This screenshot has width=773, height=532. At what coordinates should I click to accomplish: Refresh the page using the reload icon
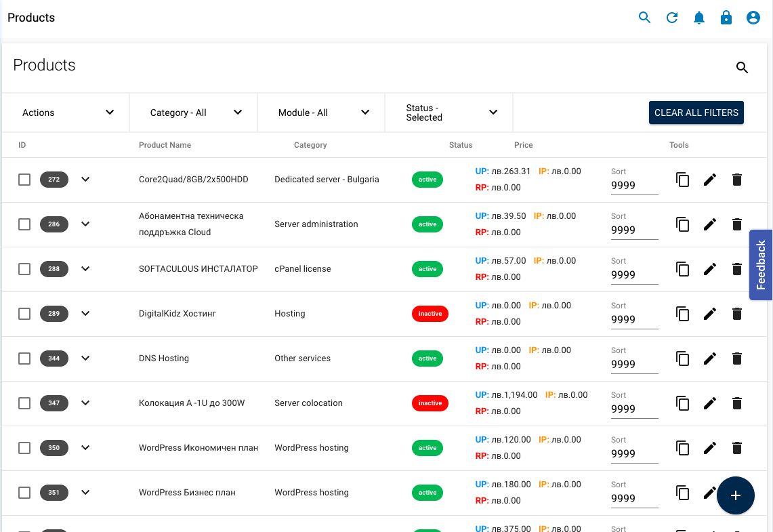point(671,18)
